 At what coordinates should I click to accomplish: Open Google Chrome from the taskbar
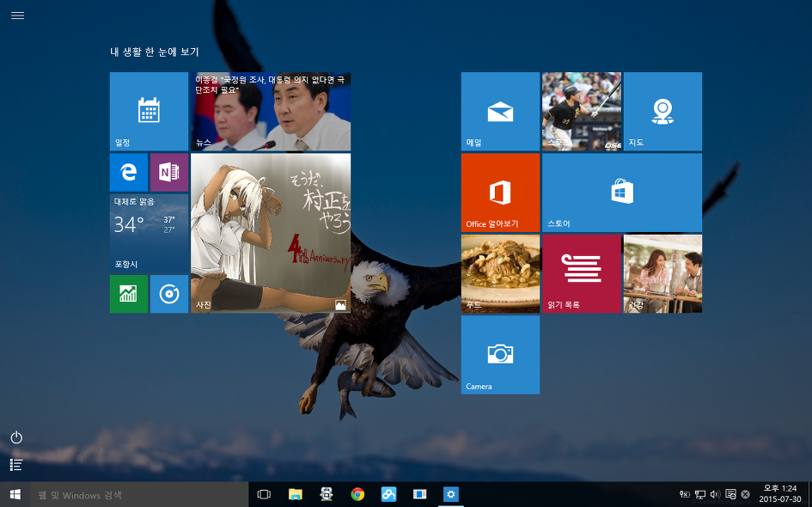coord(357,494)
